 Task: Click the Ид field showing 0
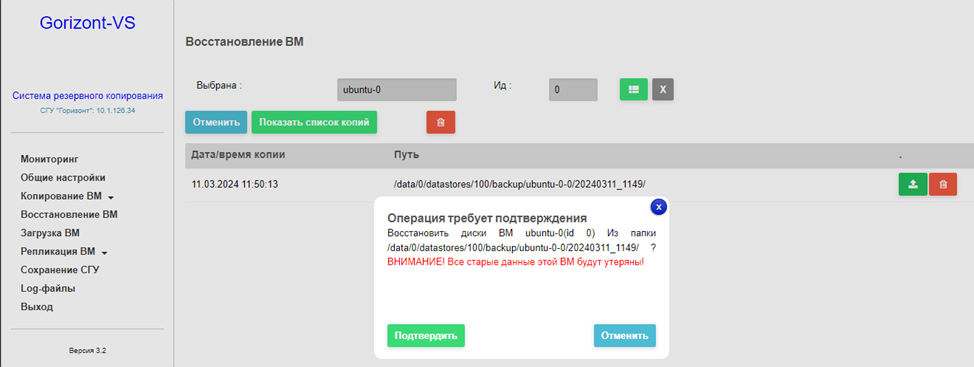click(573, 89)
